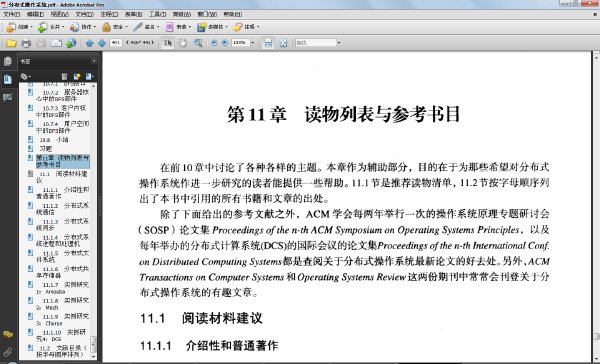Choose the Select text tool

click(x=168, y=43)
